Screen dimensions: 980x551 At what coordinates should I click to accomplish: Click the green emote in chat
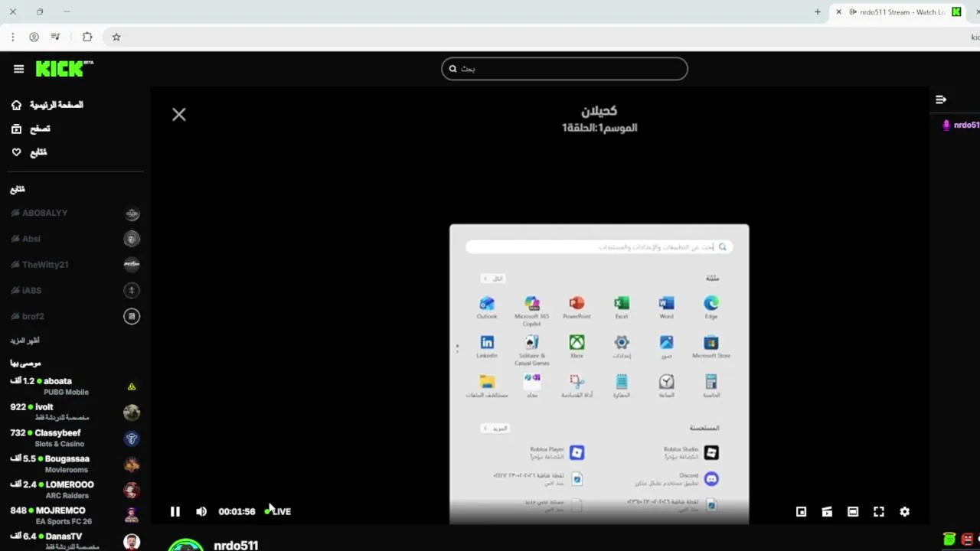click(949, 540)
